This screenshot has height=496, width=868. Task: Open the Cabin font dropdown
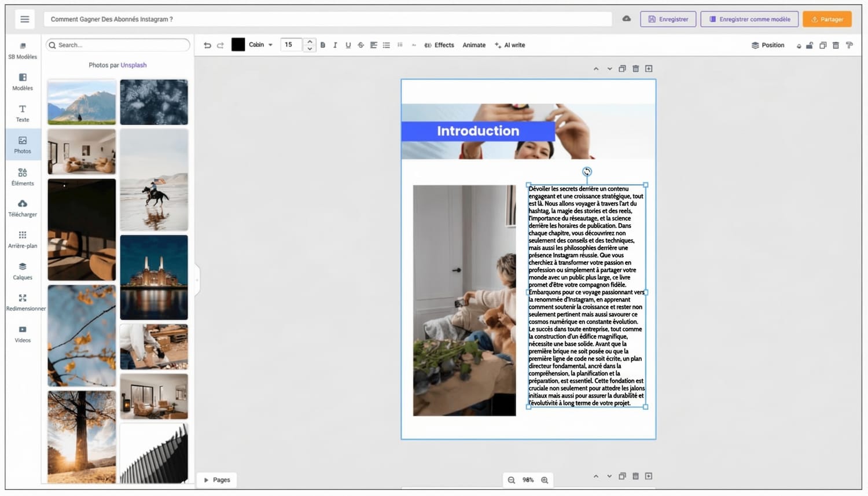260,45
